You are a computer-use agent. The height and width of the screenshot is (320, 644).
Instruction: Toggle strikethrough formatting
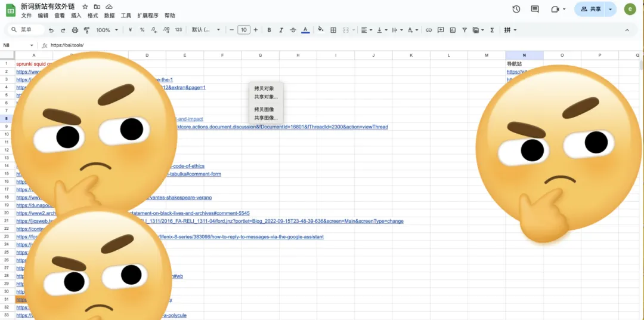click(293, 30)
